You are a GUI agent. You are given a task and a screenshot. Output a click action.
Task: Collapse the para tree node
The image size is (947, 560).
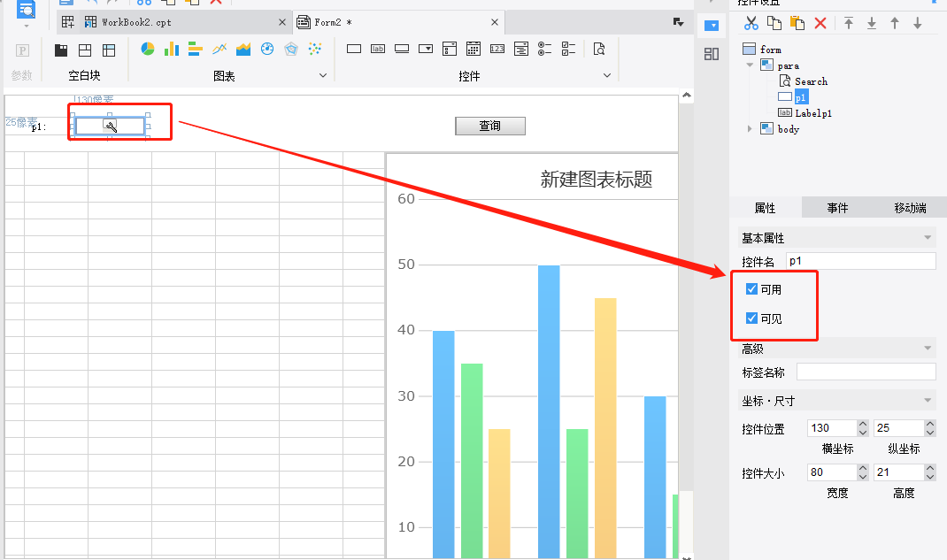(750, 65)
